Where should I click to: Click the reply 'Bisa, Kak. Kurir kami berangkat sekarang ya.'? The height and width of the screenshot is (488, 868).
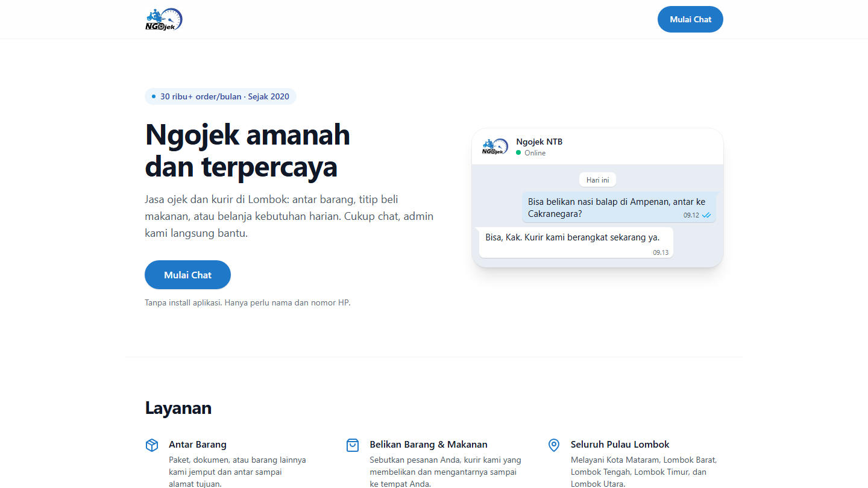click(x=576, y=242)
